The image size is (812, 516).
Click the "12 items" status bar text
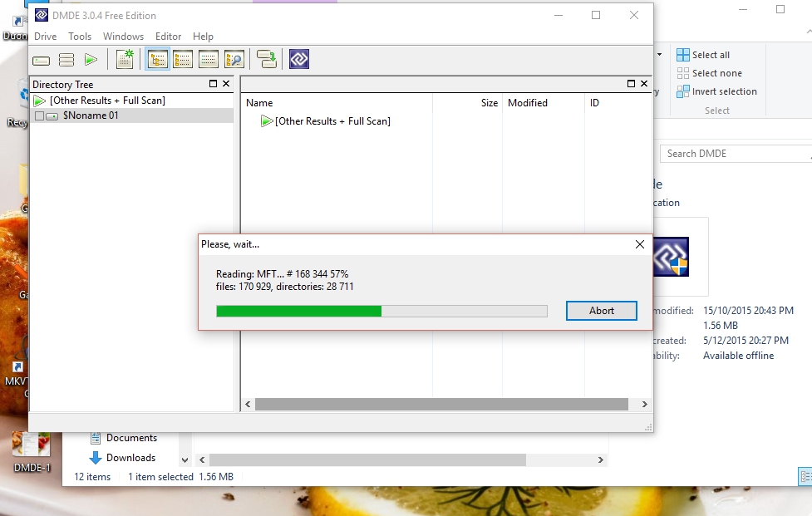click(x=92, y=477)
